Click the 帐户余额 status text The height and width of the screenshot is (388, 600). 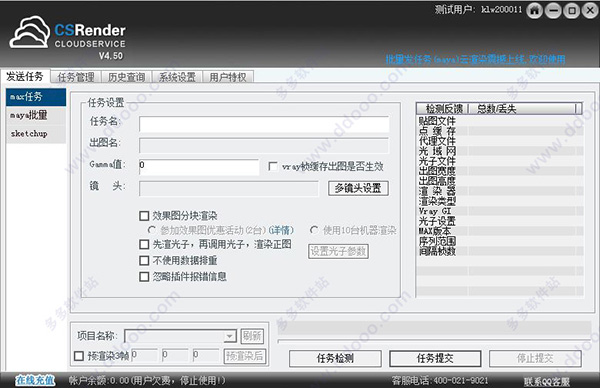click(x=147, y=381)
